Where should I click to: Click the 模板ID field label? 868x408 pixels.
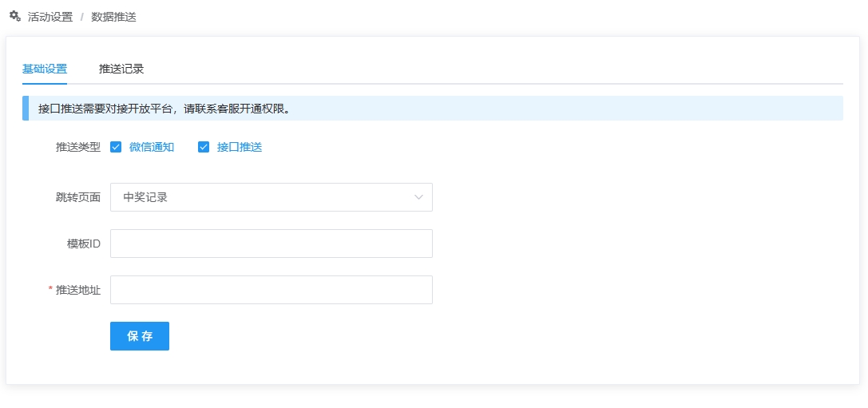(84, 244)
